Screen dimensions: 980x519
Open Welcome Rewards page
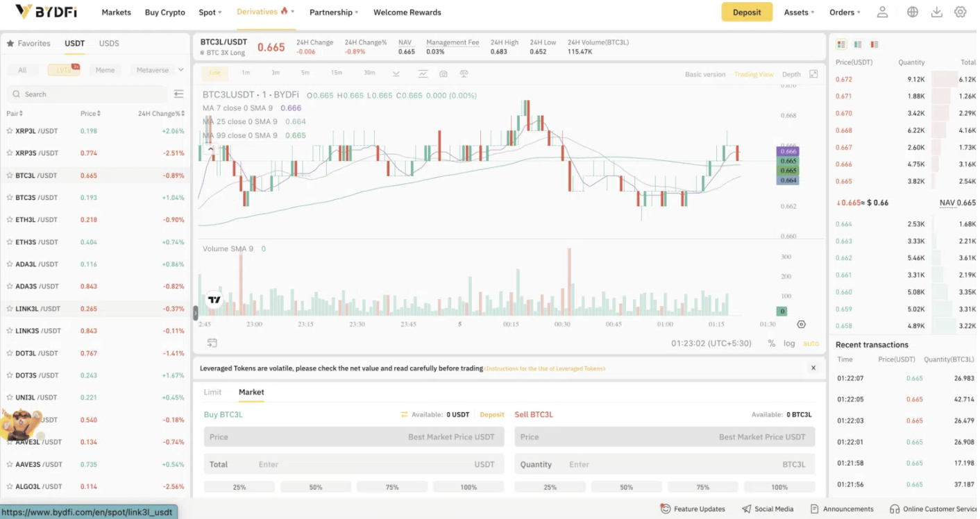pyautogui.click(x=407, y=12)
